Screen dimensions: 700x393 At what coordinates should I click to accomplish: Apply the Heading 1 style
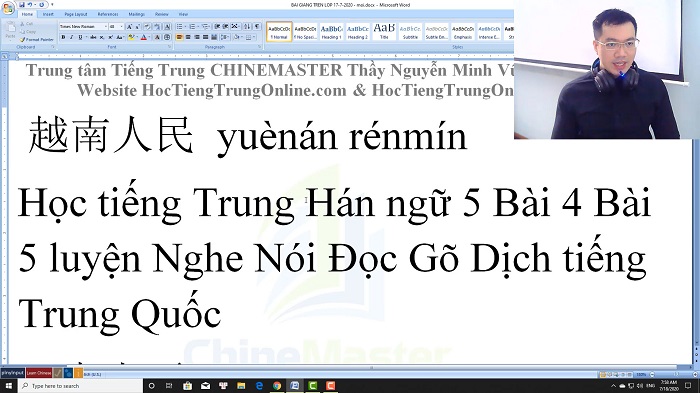click(331, 32)
